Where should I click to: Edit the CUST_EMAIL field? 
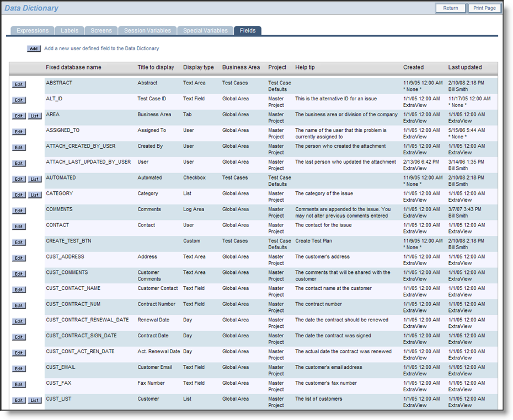point(19,369)
